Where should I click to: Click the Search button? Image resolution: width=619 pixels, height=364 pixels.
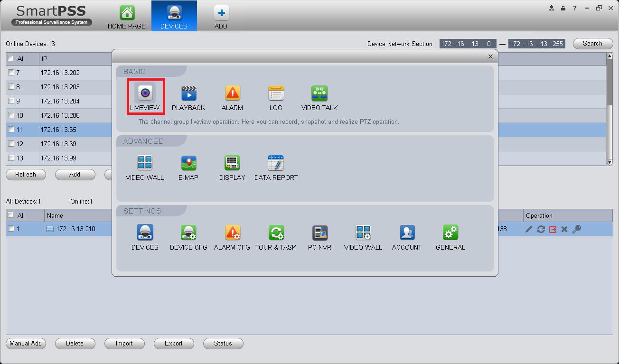(592, 44)
